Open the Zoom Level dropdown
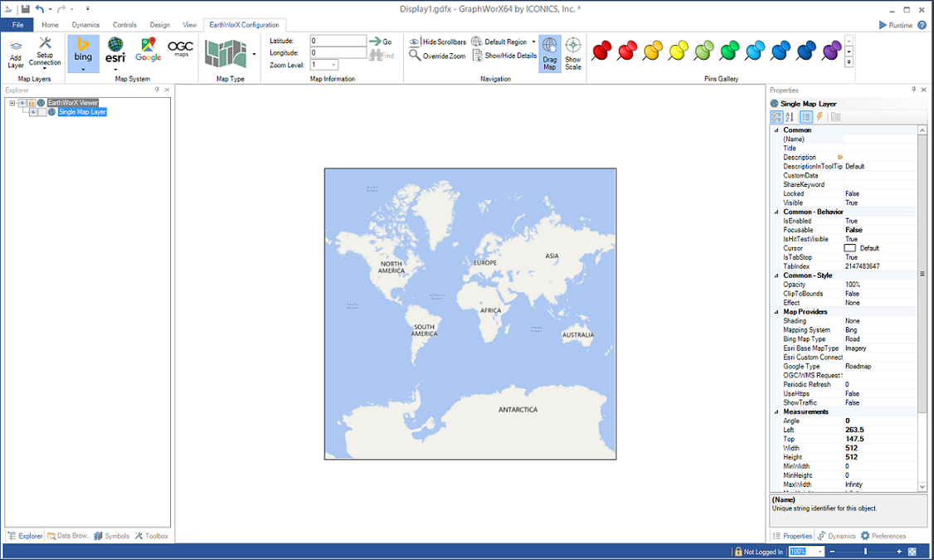The width and height of the screenshot is (934, 560). coord(334,65)
